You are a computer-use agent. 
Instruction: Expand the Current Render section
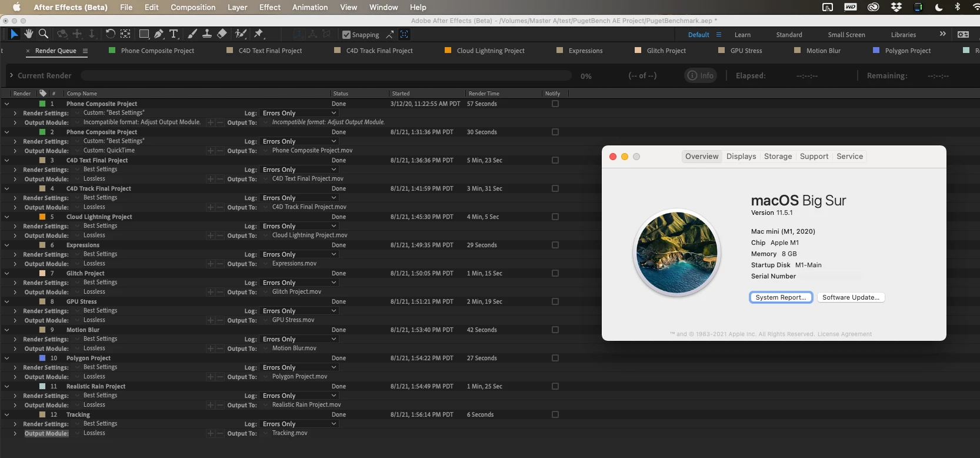pyautogui.click(x=11, y=75)
